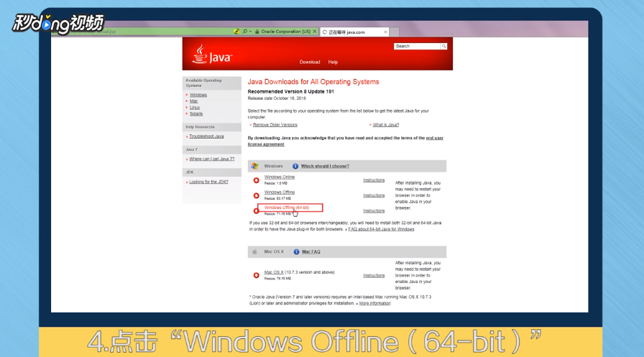The image size is (644, 357).
Task: Click the lock icon next to Oracle Corporation
Action: pos(257,32)
